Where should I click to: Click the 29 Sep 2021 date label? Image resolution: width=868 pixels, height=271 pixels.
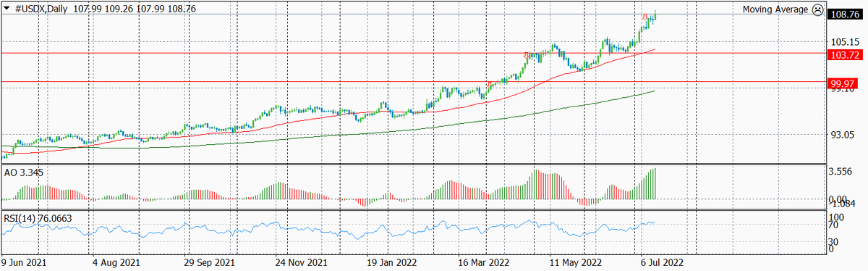pyautogui.click(x=210, y=262)
